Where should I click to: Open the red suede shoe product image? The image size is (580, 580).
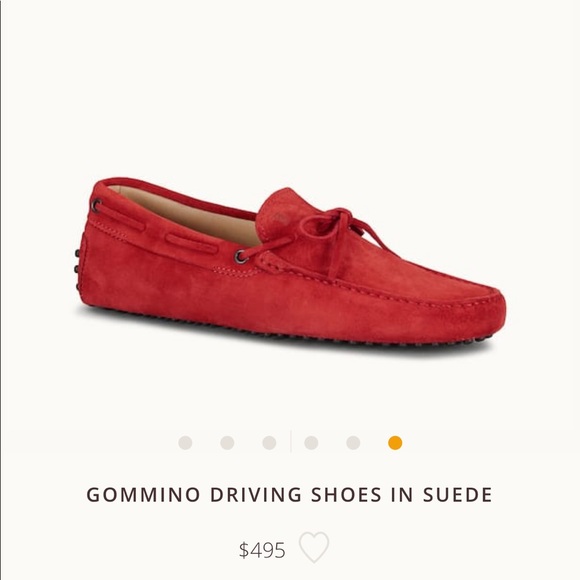[x=290, y=264]
